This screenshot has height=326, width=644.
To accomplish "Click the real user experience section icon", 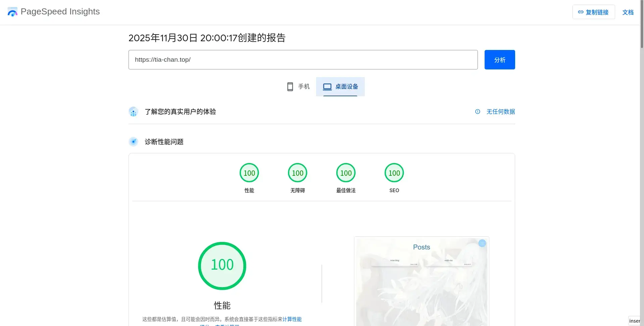I will [x=133, y=112].
